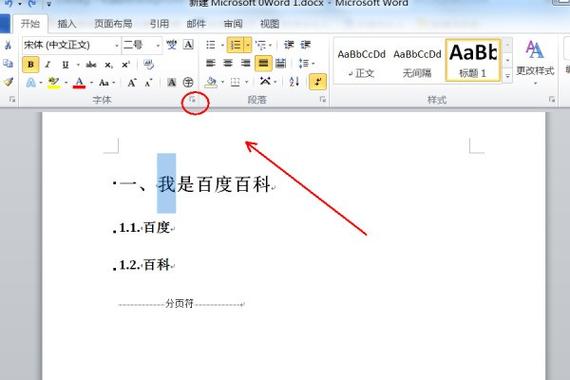
Task: Toggle Italic formatting
Action: (48, 64)
